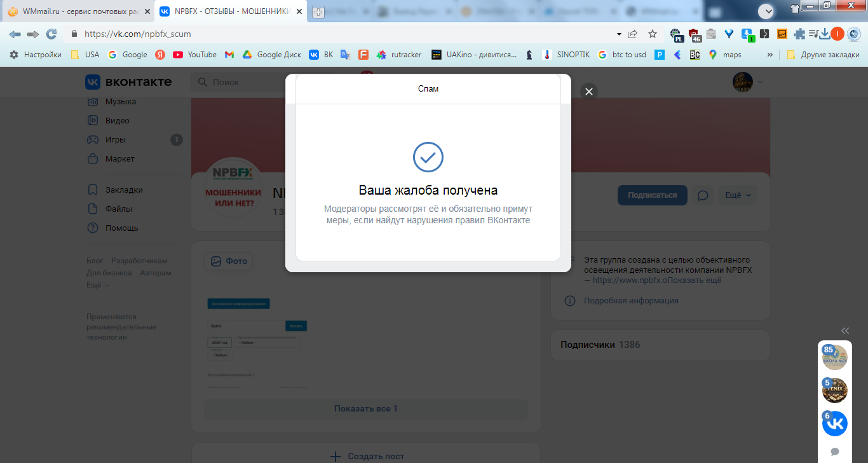The image size is (868, 463).
Task: Open the USA bookmarks folder
Action: (85, 55)
